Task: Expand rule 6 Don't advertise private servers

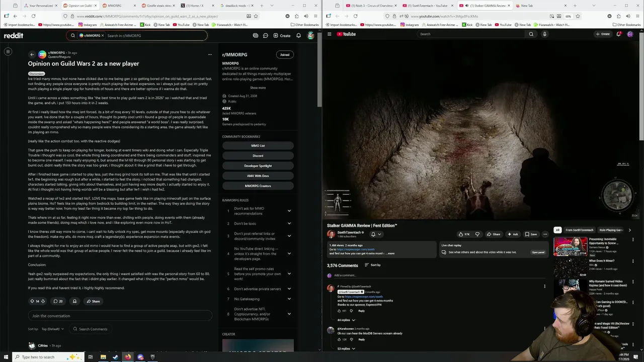Action: [289, 289]
